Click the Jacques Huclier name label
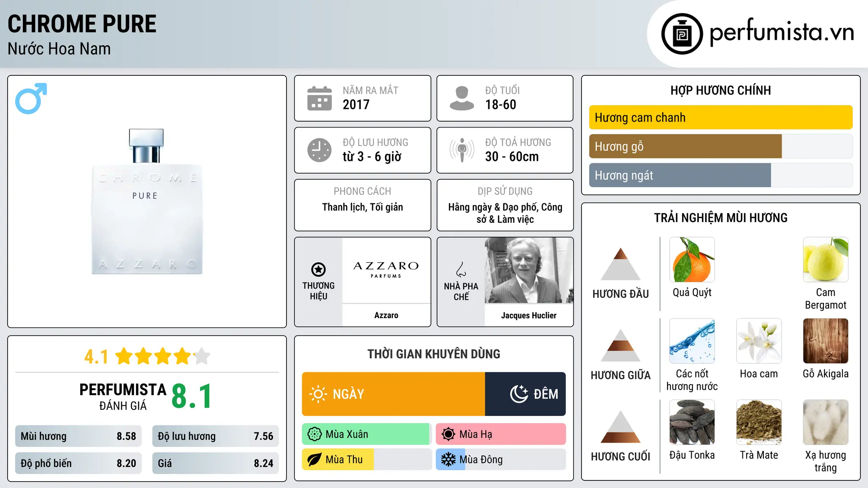The height and width of the screenshot is (488, 868). coord(529,315)
